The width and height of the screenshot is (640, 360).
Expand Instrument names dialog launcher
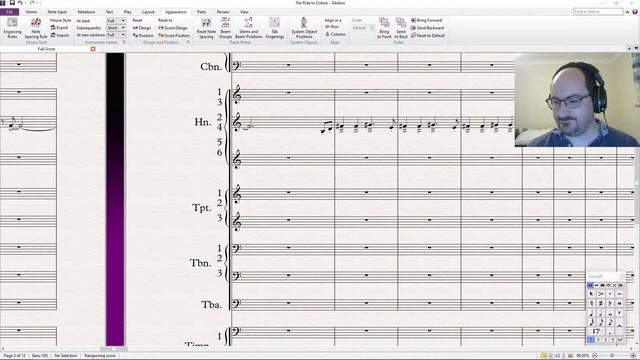click(x=124, y=42)
